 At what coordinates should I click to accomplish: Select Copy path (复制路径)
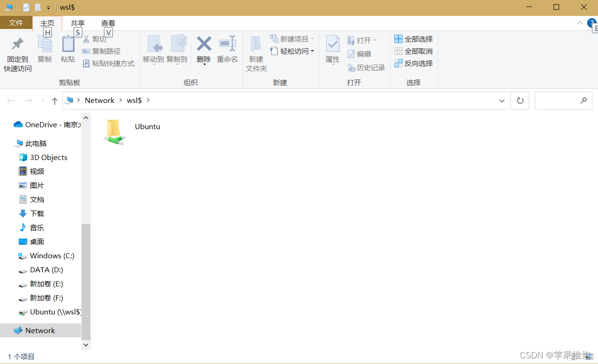101,51
